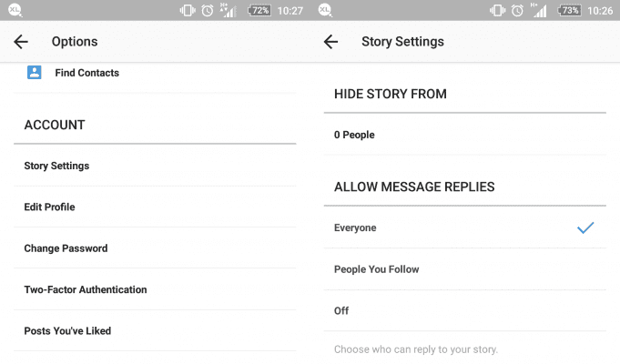Turn message replies Off

pos(465,310)
